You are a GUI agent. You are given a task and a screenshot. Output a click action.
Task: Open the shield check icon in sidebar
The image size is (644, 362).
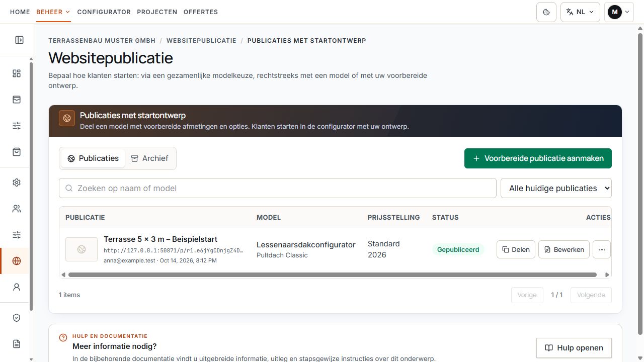click(17, 318)
